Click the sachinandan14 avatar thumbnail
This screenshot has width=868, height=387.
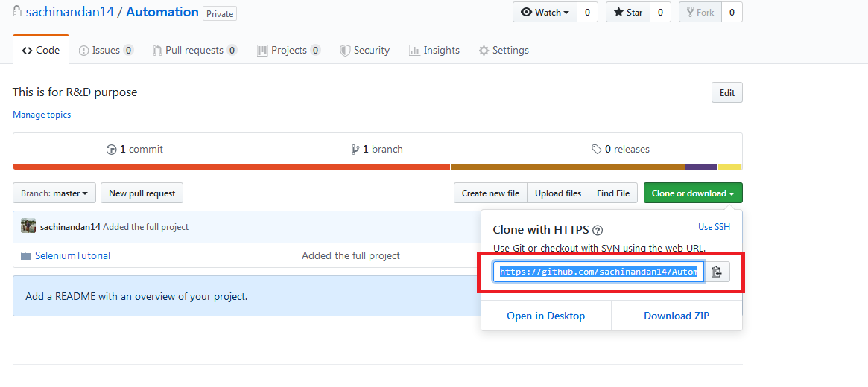click(x=28, y=226)
